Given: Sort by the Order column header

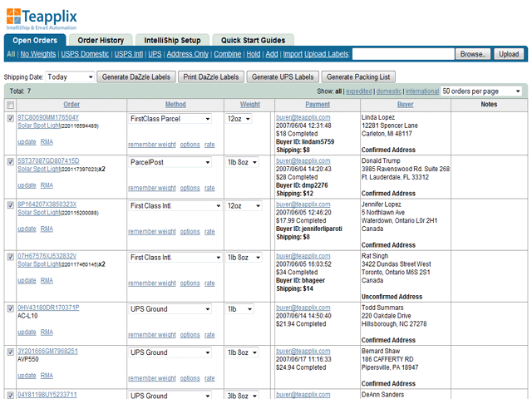Looking at the screenshot, I should click(71, 105).
